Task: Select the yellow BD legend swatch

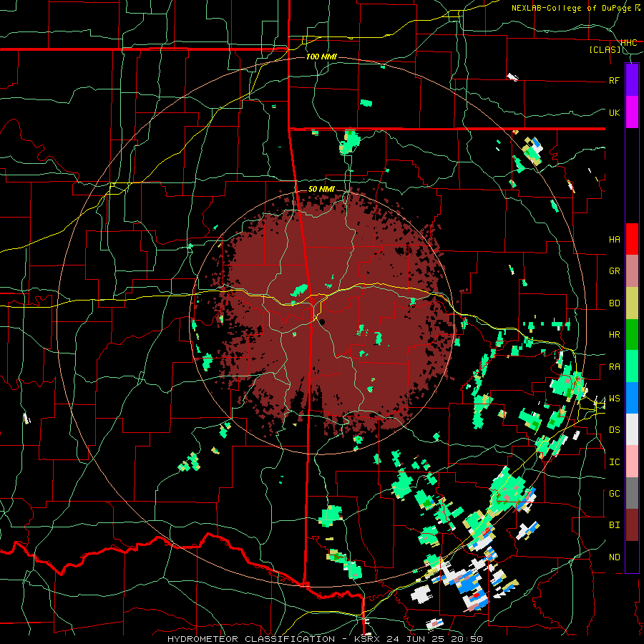Action: pos(632,303)
